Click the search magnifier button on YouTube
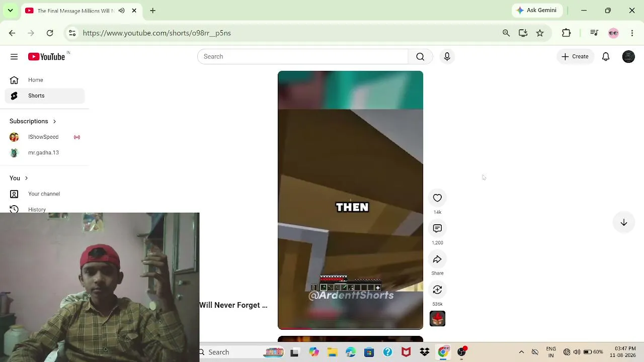Viewport: 644px width, 362px height. click(x=420, y=57)
